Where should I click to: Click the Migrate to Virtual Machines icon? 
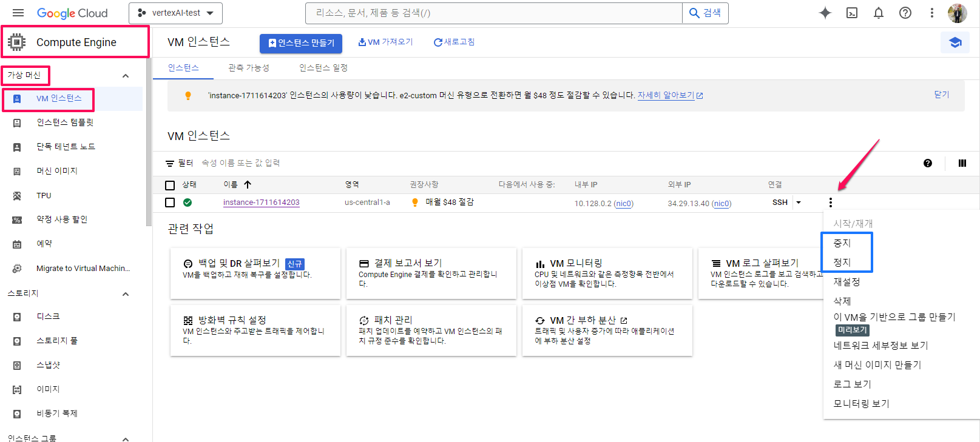pos(17,269)
